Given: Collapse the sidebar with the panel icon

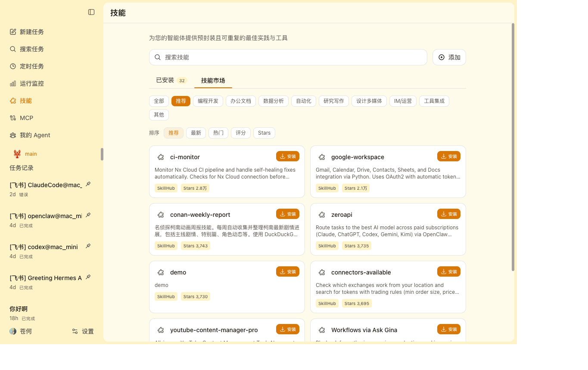Looking at the screenshot, I should point(91,12).
